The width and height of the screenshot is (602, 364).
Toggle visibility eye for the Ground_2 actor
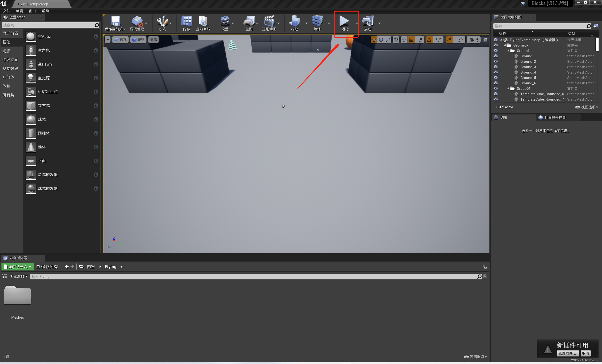coord(495,61)
